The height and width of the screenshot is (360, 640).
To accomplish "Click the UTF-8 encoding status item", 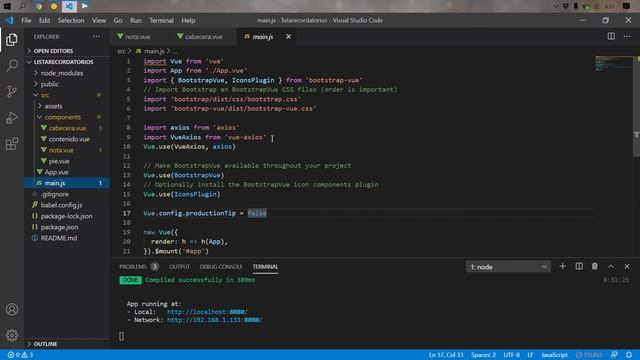I will (511, 355).
